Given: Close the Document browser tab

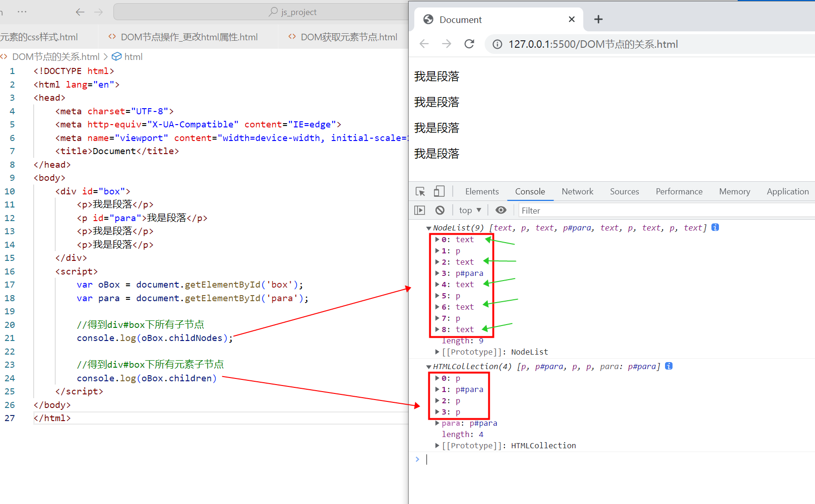Looking at the screenshot, I should coord(572,19).
